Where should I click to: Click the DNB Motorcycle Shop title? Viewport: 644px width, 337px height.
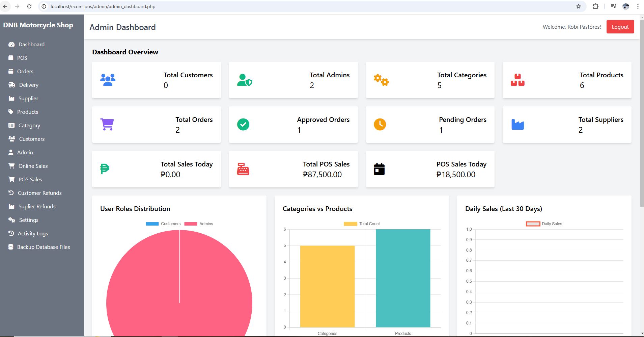click(38, 25)
